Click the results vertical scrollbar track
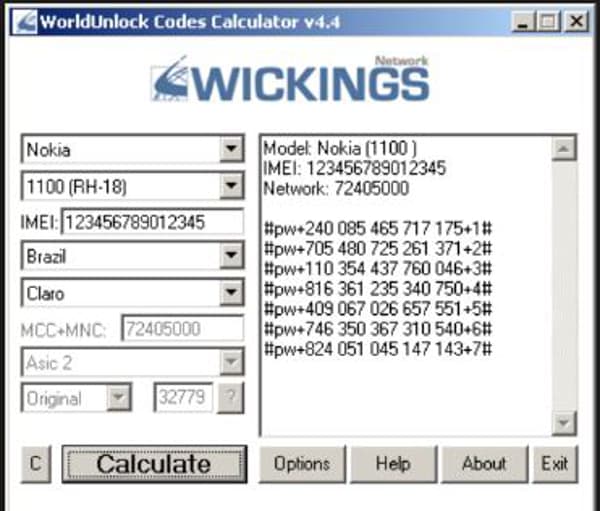Image resolution: width=600 pixels, height=511 pixels. click(563, 286)
